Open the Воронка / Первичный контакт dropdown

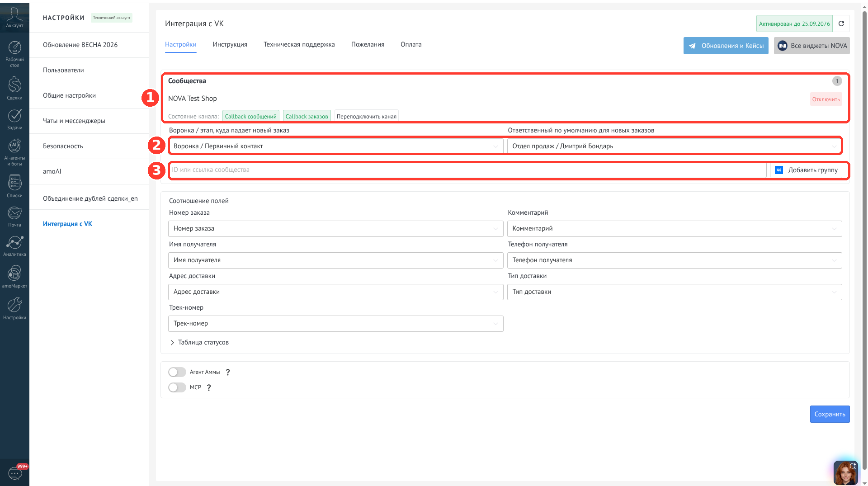tap(335, 146)
